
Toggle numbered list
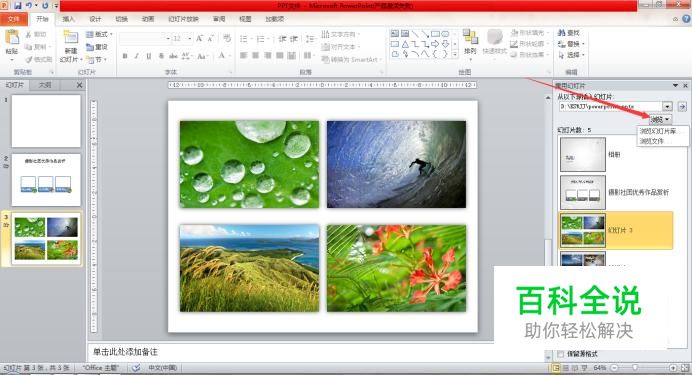tap(260, 39)
